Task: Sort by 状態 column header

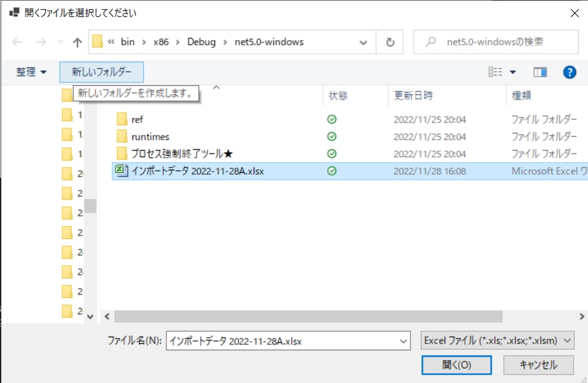Action: pyautogui.click(x=338, y=96)
